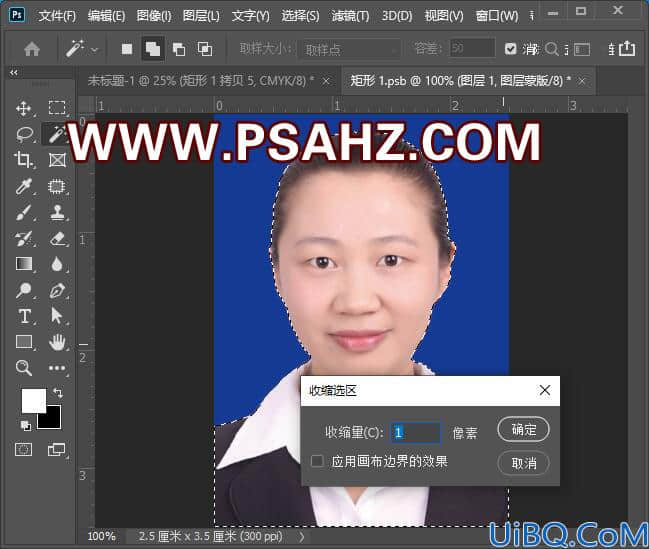The width and height of the screenshot is (649, 549).
Task: Open the 选择(S) menu
Action: coord(300,16)
